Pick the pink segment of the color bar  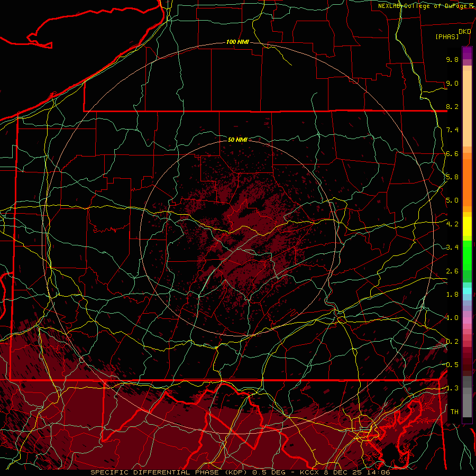(x=467, y=321)
